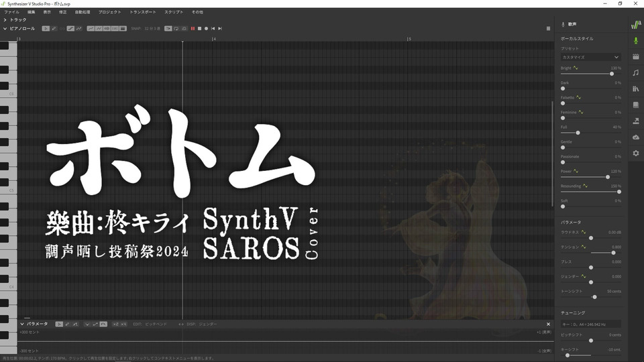Screen dimensions: 644x362
Task: Toggle Feminine automation wave icon
Action: click(581, 113)
